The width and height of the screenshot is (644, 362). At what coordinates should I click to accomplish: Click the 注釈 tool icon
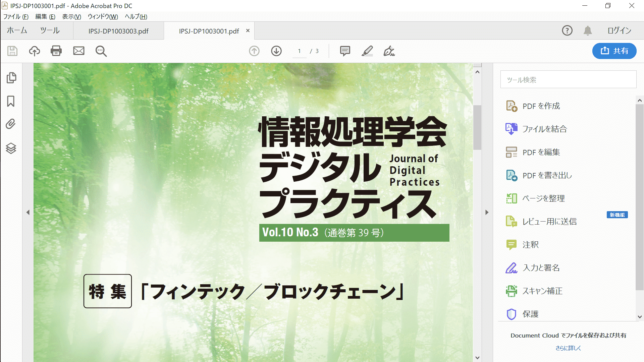point(512,245)
